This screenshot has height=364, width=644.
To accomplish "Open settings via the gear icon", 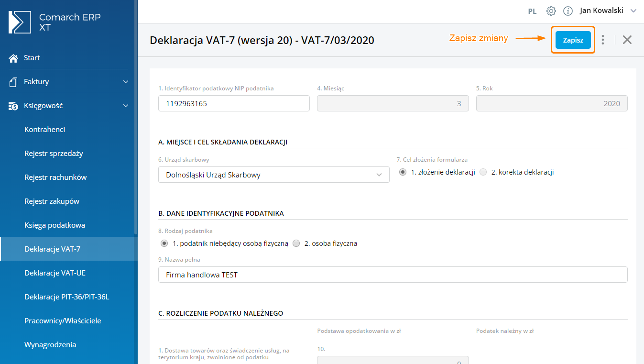I will [551, 11].
